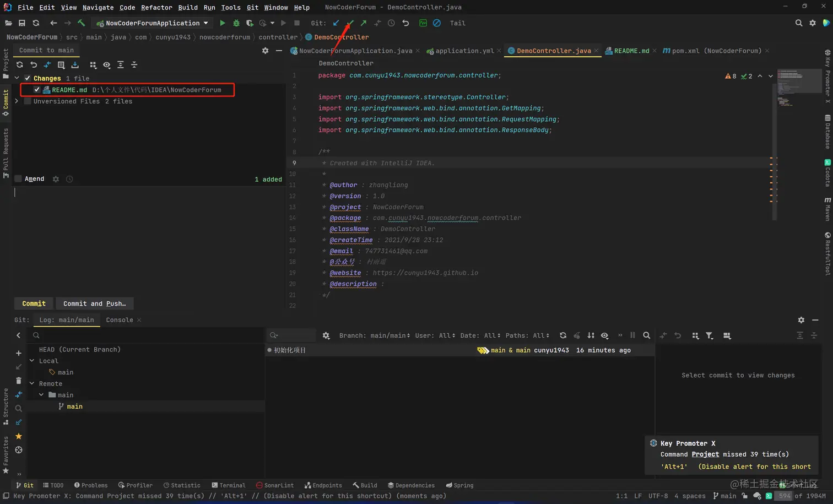Image resolution: width=833 pixels, height=504 pixels.
Task: Collapse the remote main folder node
Action: click(x=41, y=395)
